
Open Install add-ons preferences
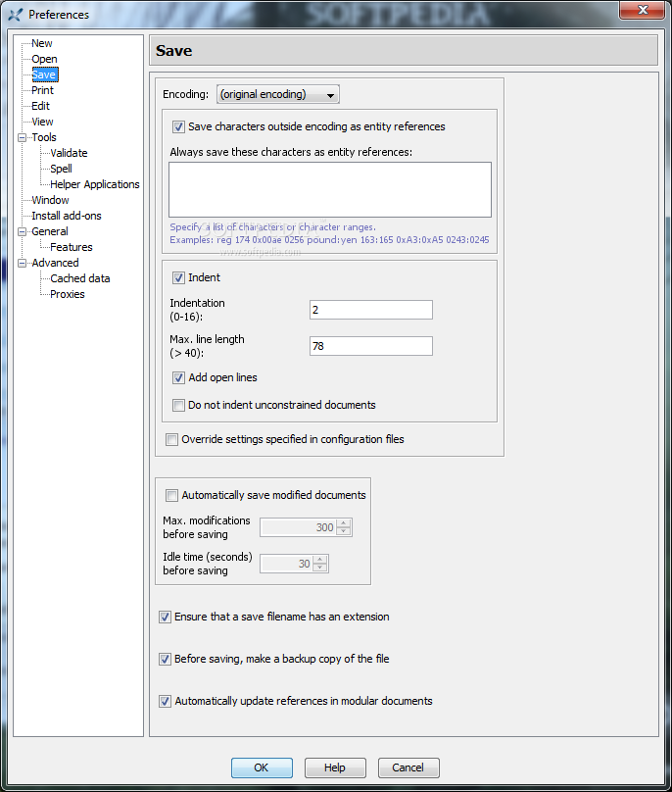67,216
